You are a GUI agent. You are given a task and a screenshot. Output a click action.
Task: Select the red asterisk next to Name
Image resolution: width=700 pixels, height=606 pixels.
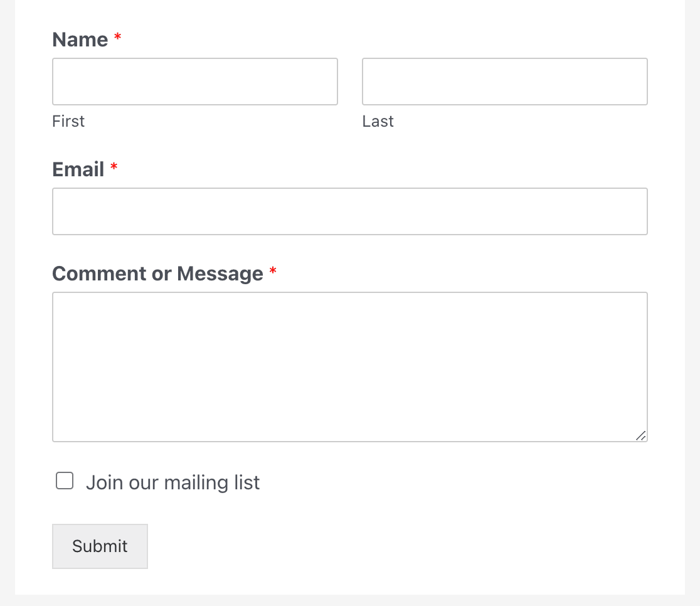117,36
